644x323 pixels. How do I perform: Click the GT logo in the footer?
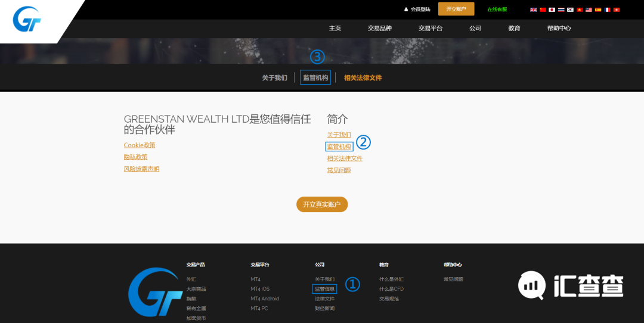tap(155, 292)
